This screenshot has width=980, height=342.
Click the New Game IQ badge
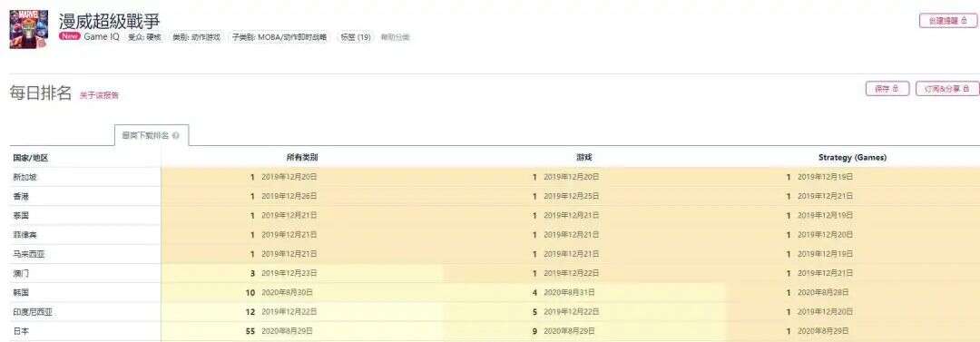pos(89,37)
